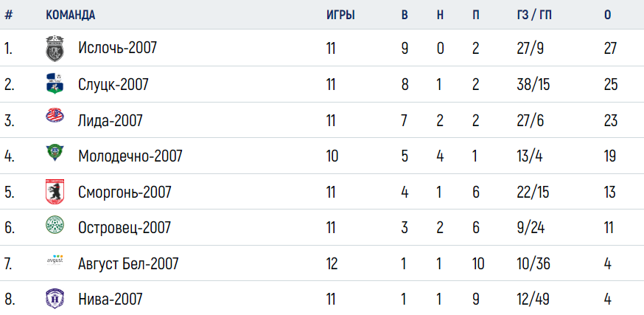The width and height of the screenshot is (644, 315).
Task: Click the О points column header
Action: tap(607, 15)
